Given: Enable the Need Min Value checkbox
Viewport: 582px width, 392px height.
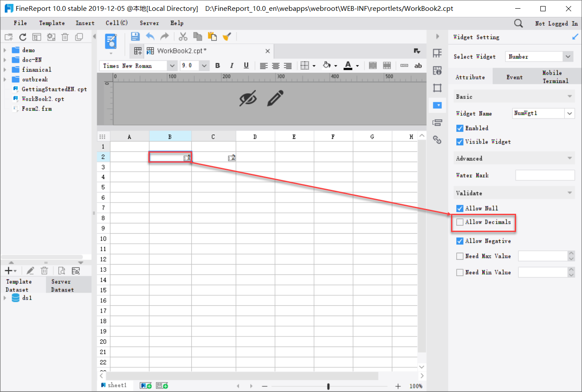Looking at the screenshot, I should [x=460, y=272].
